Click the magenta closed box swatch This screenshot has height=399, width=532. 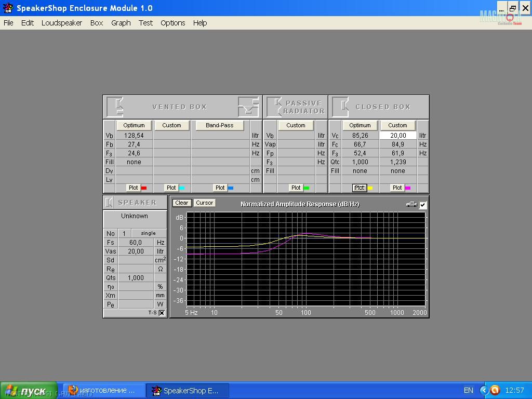(408, 188)
